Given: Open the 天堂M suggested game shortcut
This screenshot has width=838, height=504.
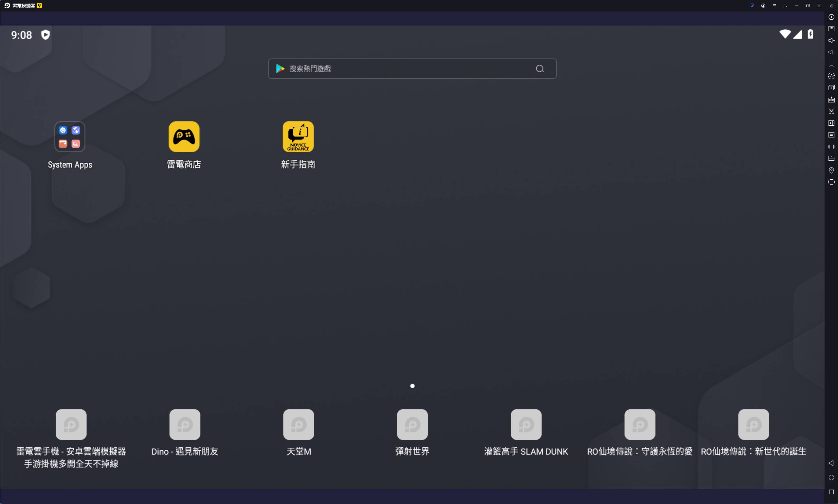Looking at the screenshot, I should click(298, 424).
